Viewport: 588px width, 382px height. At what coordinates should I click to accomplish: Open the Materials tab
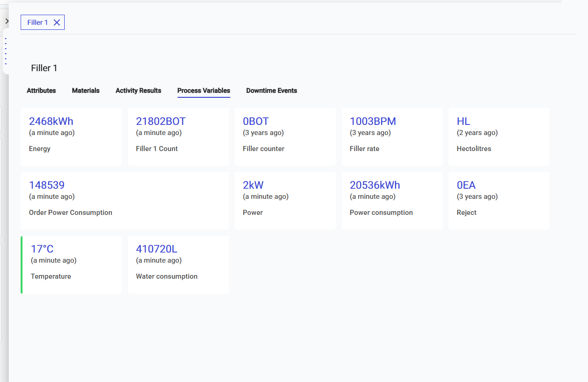(86, 90)
